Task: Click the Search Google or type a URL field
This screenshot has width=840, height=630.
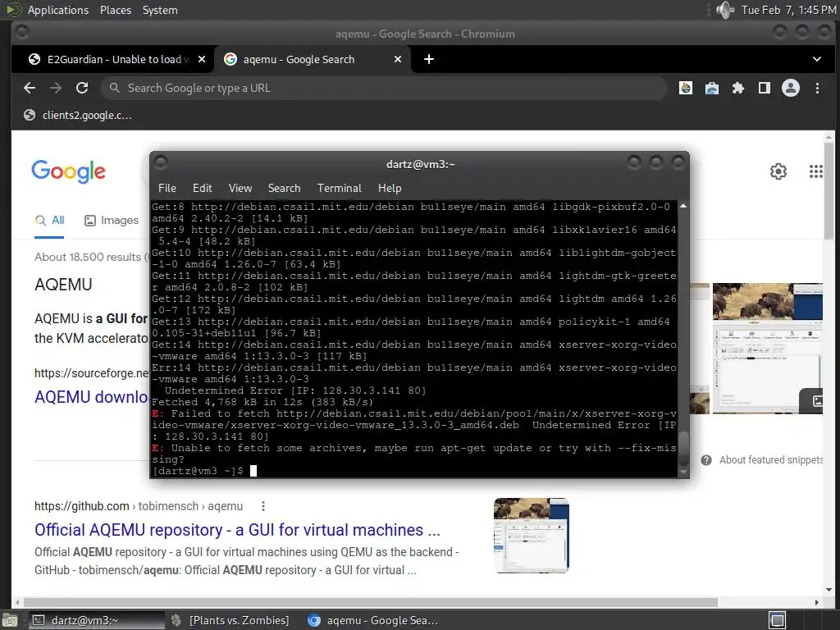Action: (x=383, y=88)
